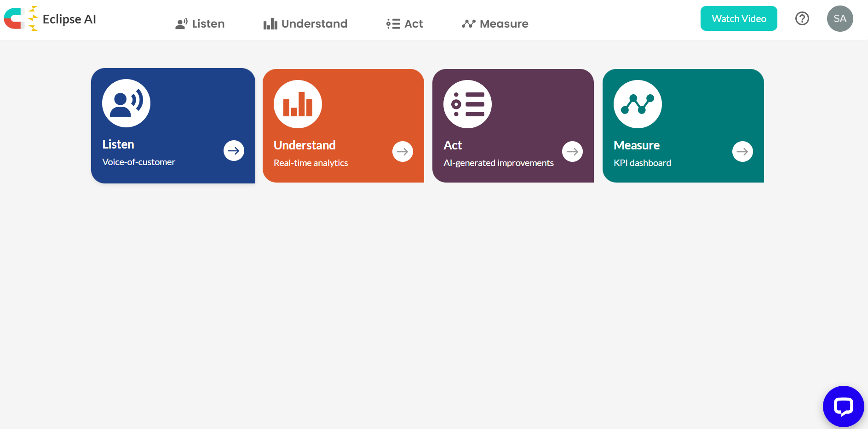868x429 pixels.
Task: Open the Listen menu in navigation bar
Action: point(200,23)
